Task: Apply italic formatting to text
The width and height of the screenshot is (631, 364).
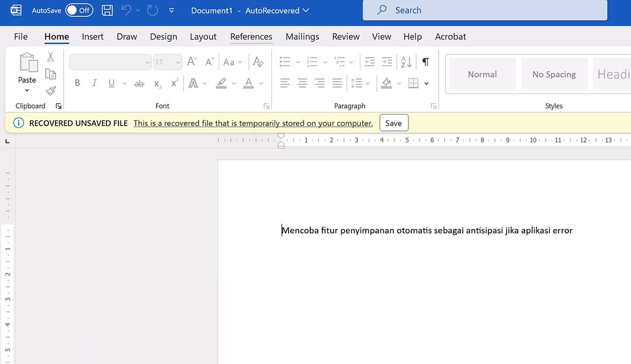Action: [94, 83]
